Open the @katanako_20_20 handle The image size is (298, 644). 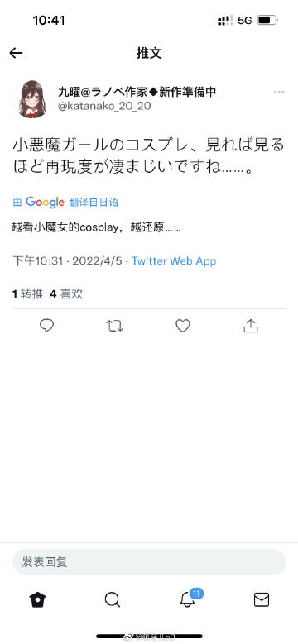coord(104,106)
